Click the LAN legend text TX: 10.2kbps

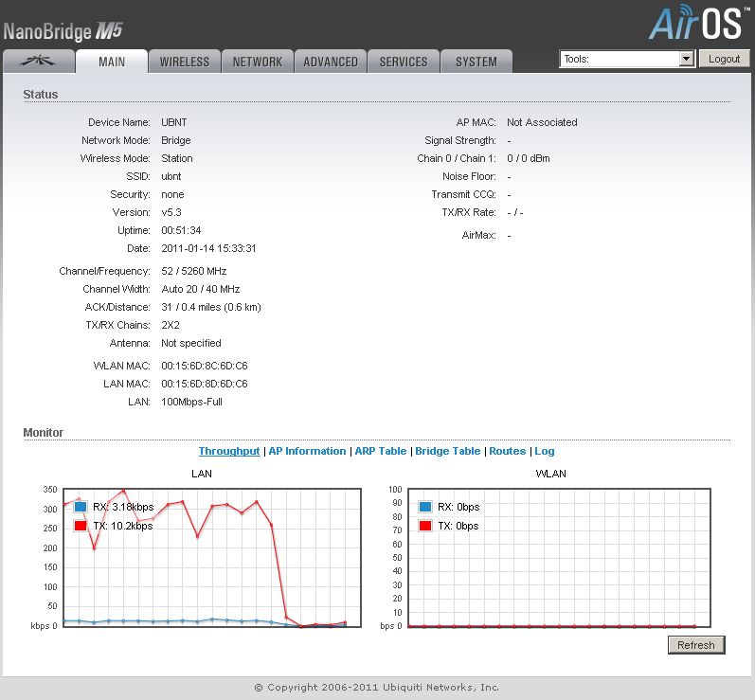(x=123, y=526)
